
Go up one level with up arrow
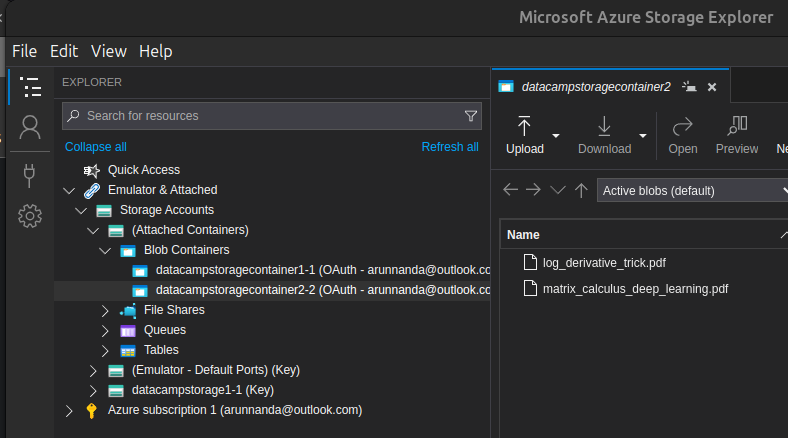(x=581, y=190)
